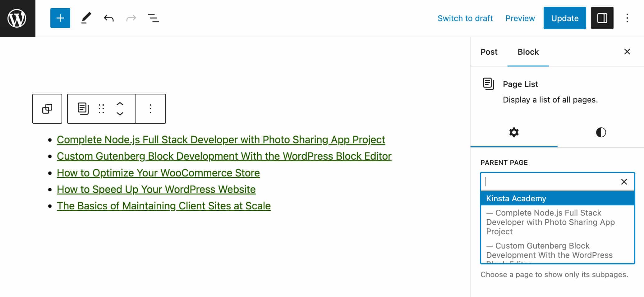This screenshot has height=297, width=644.
Task: Open block toolbar options three-dot menu
Action: (x=150, y=109)
